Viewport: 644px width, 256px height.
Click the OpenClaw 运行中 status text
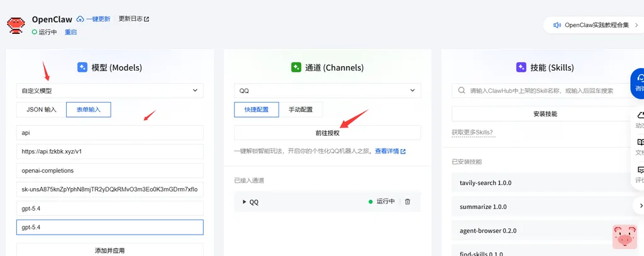click(48, 32)
